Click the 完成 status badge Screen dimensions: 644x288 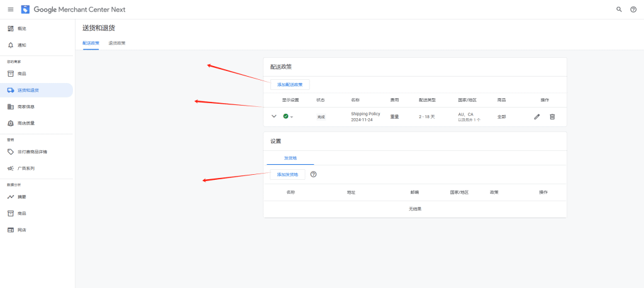tap(321, 117)
